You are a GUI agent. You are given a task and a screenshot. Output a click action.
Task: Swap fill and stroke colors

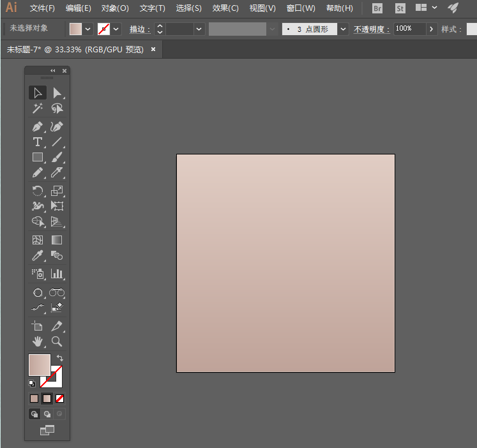click(x=60, y=358)
